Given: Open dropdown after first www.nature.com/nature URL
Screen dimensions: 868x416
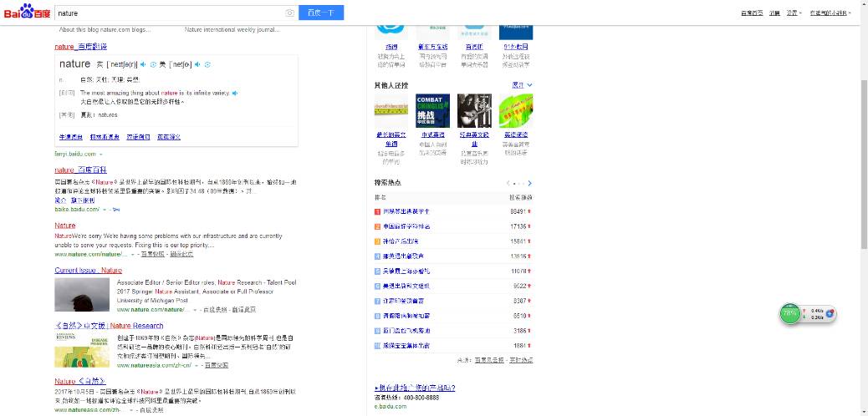Looking at the screenshot, I should (132, 255).
